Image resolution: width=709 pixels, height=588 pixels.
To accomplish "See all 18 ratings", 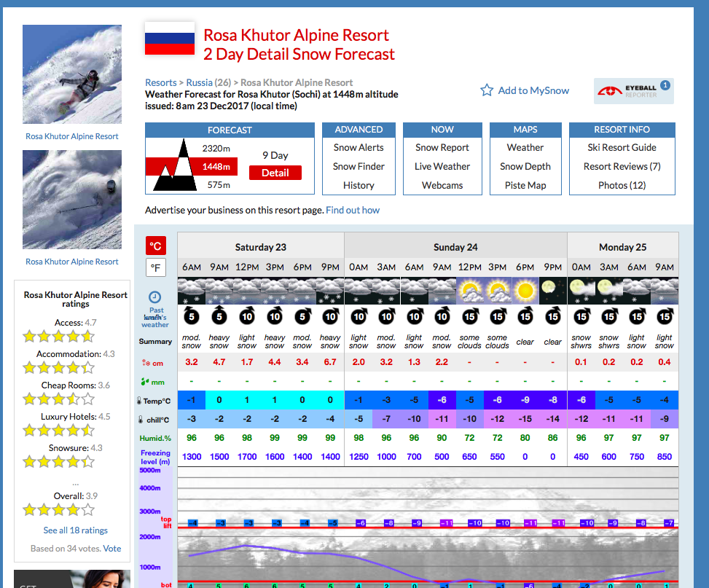I will point(76,530).
